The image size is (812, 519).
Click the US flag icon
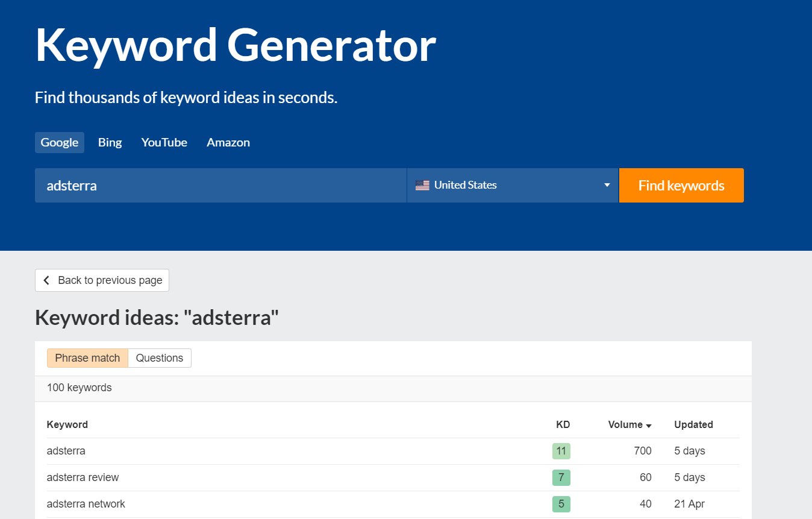coord(422,185)
